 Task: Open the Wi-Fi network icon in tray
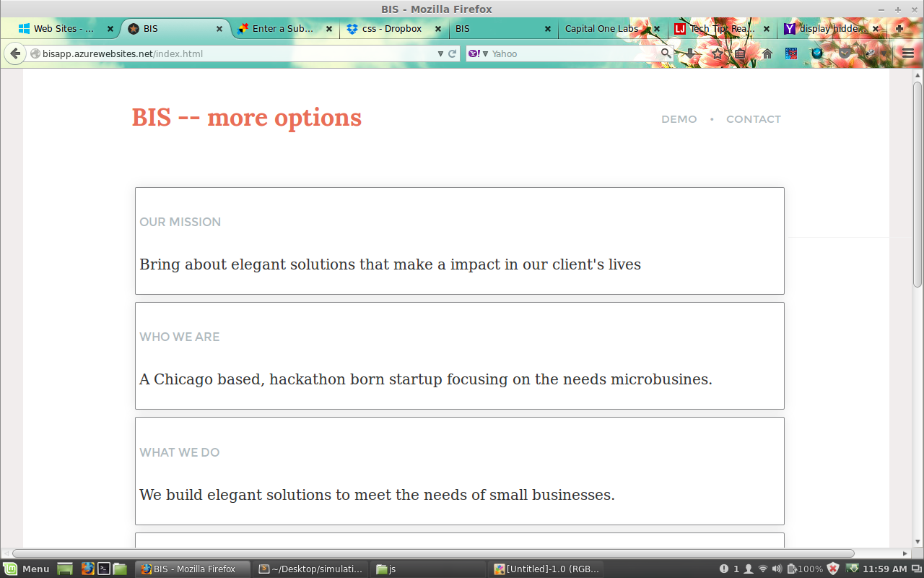[763, 569]
